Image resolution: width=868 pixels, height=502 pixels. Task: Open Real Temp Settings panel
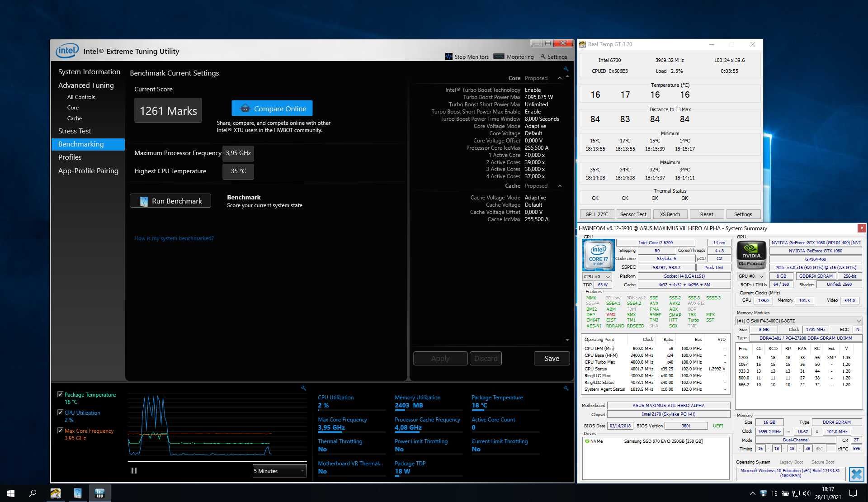[x=743, y=213]
